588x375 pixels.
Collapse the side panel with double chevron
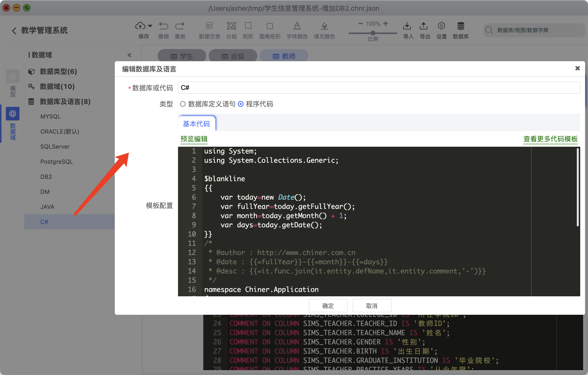coord(129,55)
